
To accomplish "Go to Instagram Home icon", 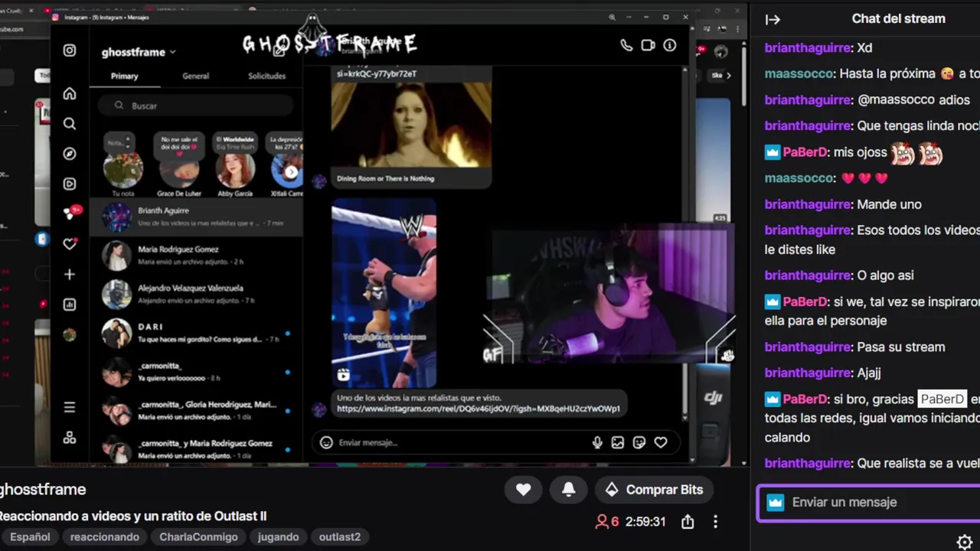I will [x=70, y=93].
